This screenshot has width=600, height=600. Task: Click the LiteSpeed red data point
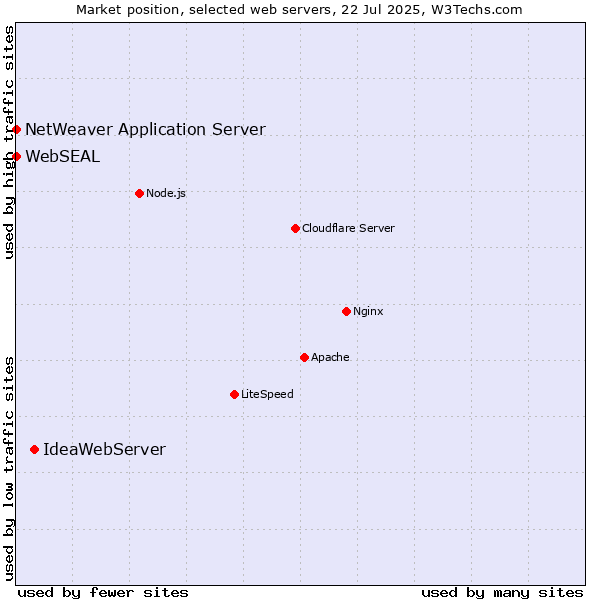click(235, 394)
